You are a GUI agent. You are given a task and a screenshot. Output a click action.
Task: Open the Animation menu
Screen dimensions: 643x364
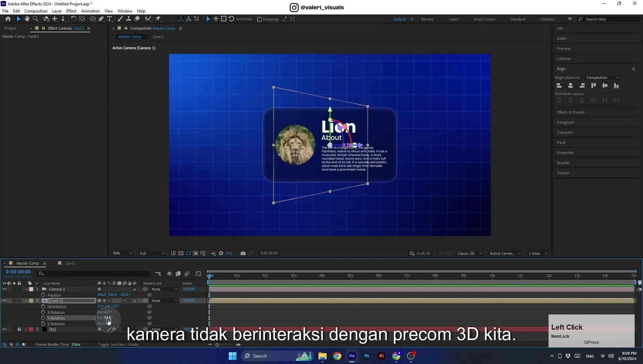(x=90, y=11)
